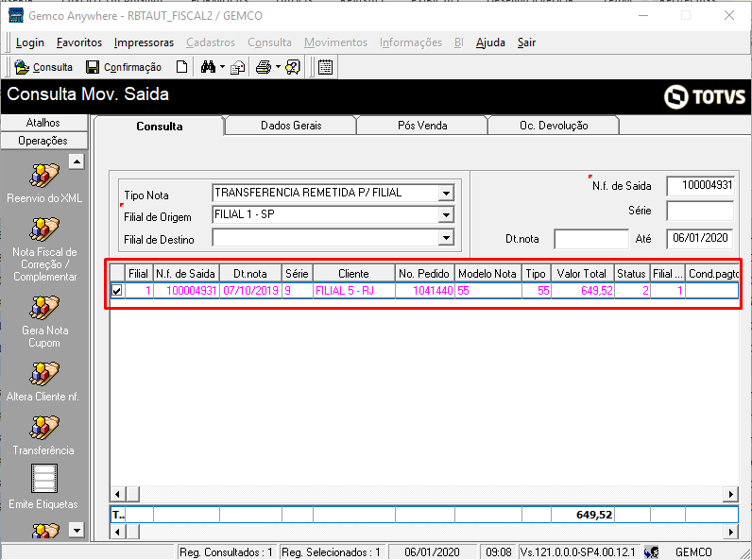Click the No. Pedido column header
The width and height of the screenshot is (752, 560).
pos(424,274)
